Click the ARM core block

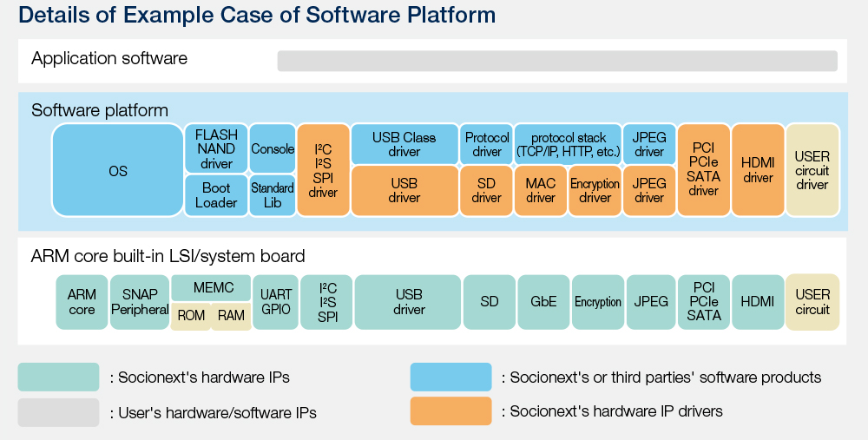coord(82,302)
